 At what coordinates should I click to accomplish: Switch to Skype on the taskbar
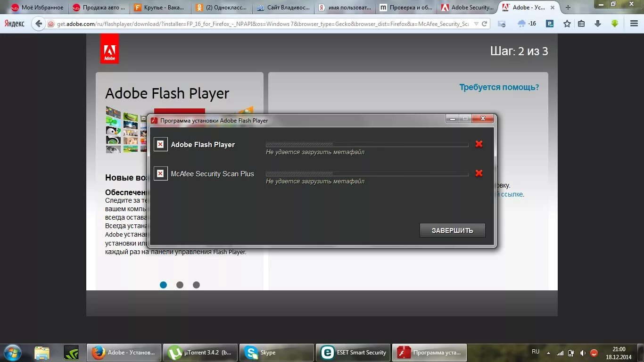[x=277, y=353]
